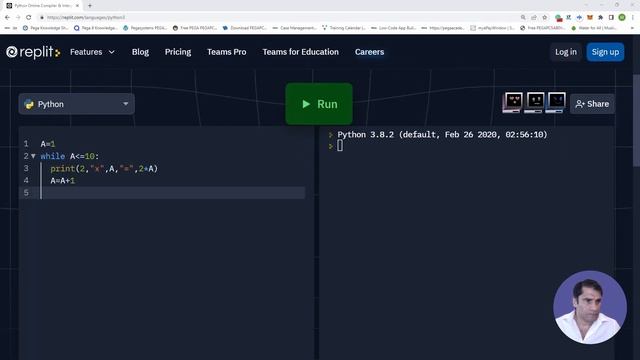Open the Water for All bookmark

(x=594, y=28)
